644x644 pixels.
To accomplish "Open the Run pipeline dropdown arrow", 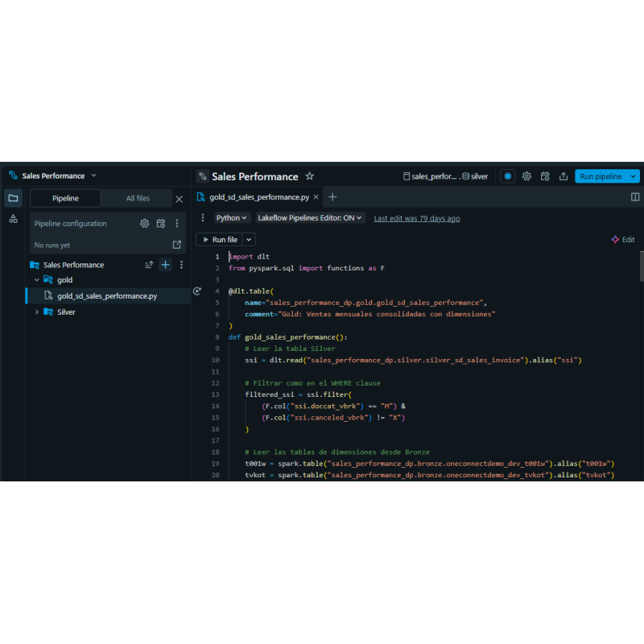I will click(x=634, y=176).
